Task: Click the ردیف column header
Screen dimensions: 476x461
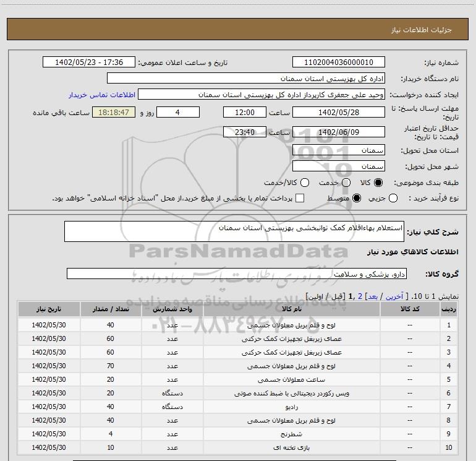Action: [x=449, y=309]
